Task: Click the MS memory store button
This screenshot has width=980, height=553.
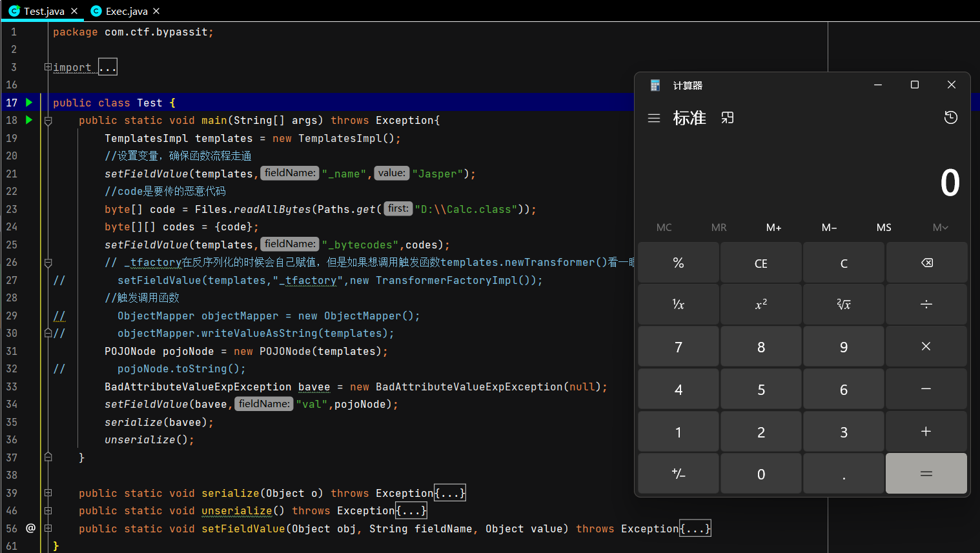Action: pyautogui.click(x=884, y=227)
